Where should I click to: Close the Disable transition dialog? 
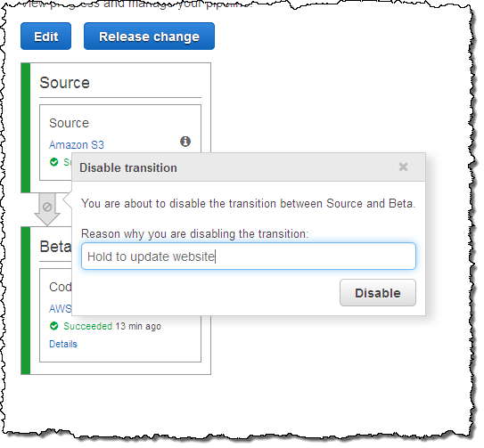[x=403, y=167]
